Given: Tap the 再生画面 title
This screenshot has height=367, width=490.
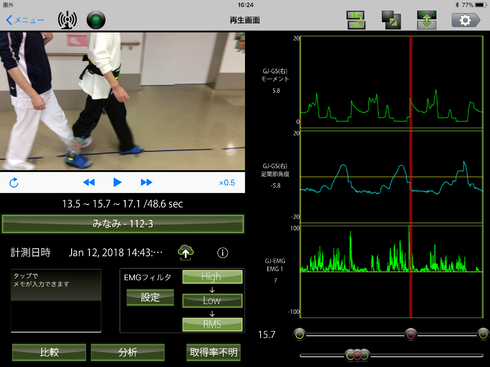Looking at the screenshot, I should coord(245,20).
